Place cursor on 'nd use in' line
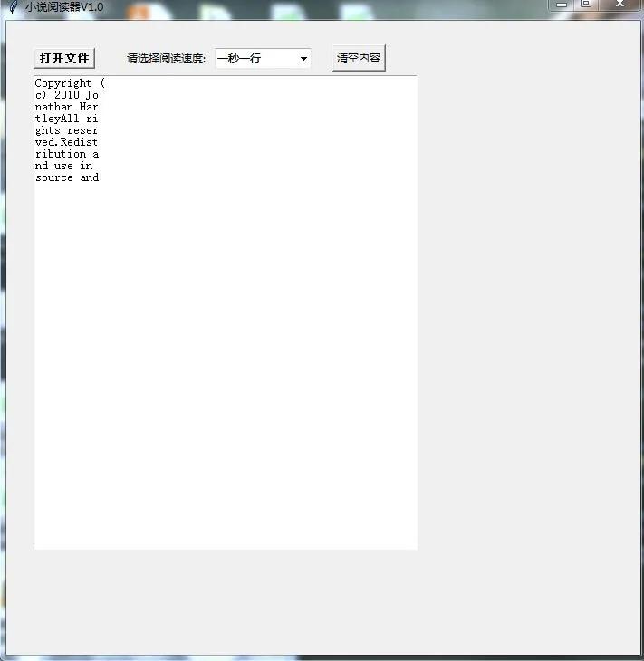644x661 pixels. [63, 166]
